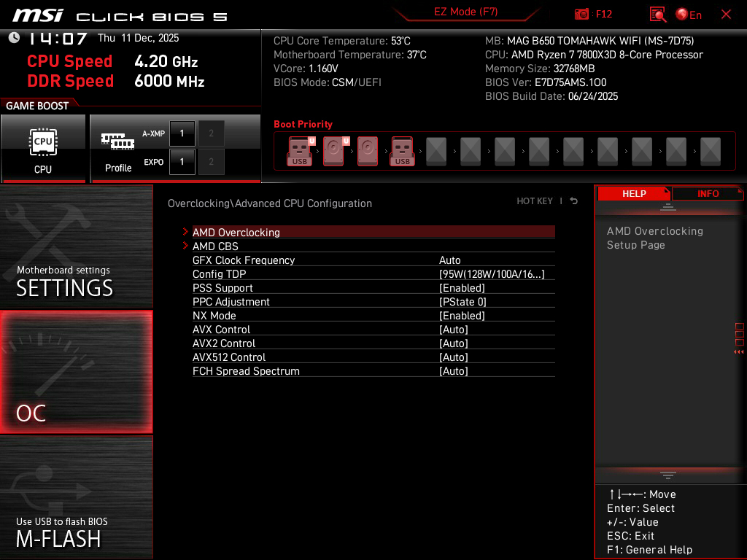Viewport: 747px width, 560px height.
Task: Open M-FLASH to flash BIOS
Action: [x=76, y=497]
